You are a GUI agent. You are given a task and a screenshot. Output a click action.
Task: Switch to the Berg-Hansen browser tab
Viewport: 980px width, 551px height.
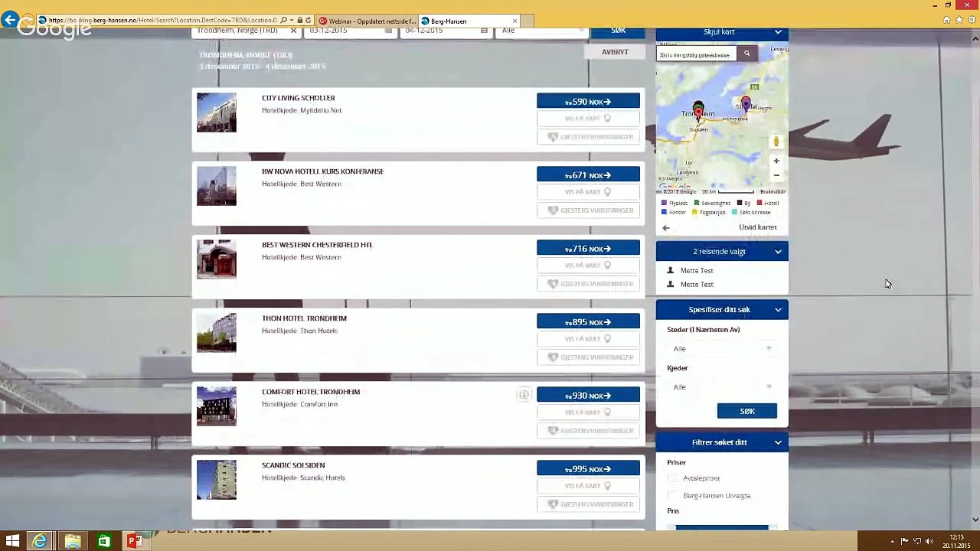[469, 21]
